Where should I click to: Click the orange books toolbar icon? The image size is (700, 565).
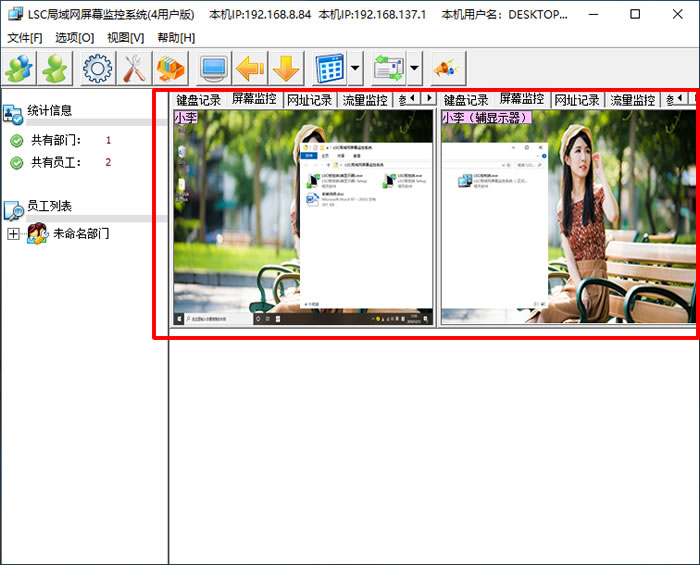click(x=171, y=68)
